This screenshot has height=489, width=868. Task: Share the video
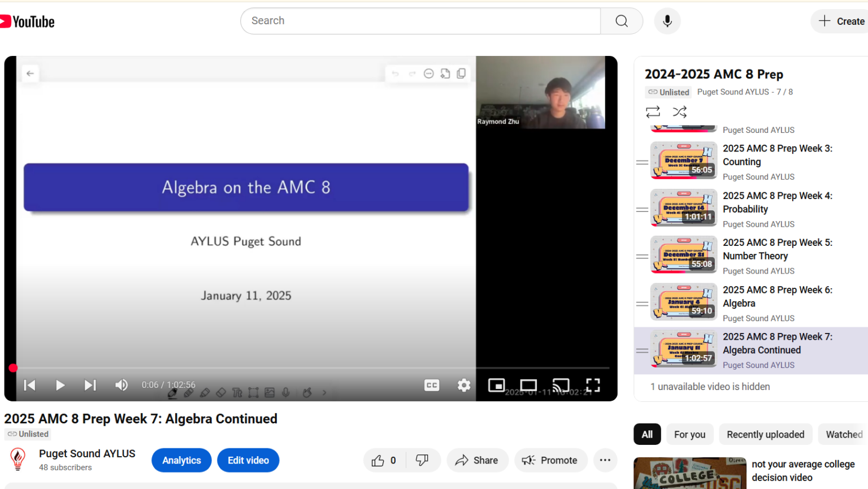(x=478, y=460)
